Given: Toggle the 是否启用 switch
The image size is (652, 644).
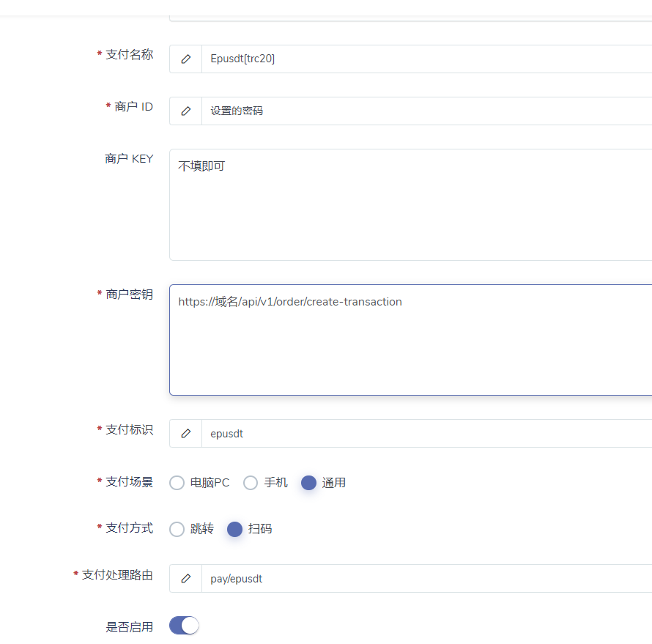Looking at the screenshot, I should [184, 625].
